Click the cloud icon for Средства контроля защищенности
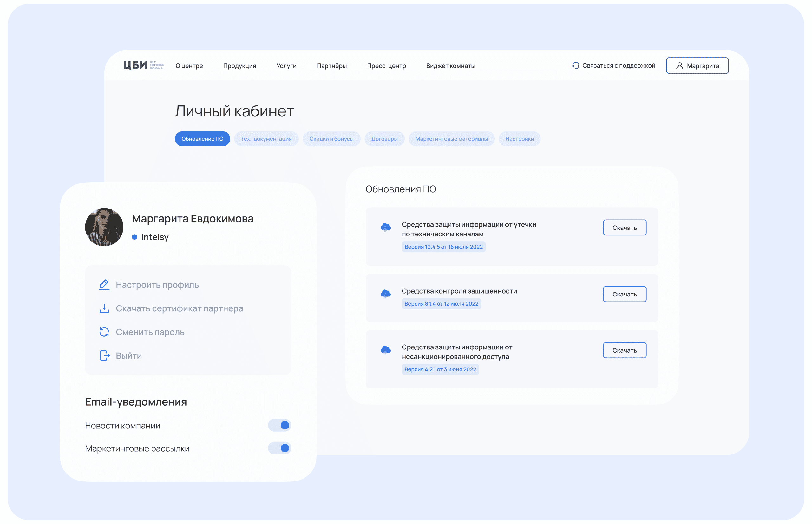 (x=385, y=294)
